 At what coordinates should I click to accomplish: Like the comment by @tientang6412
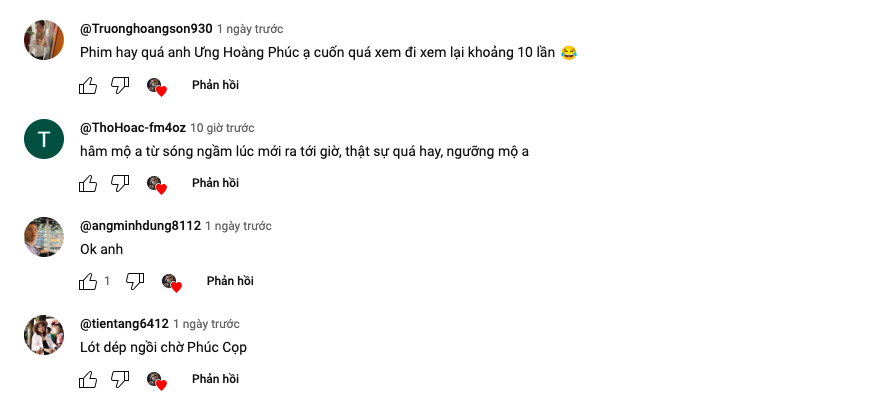tap(88, 380)
